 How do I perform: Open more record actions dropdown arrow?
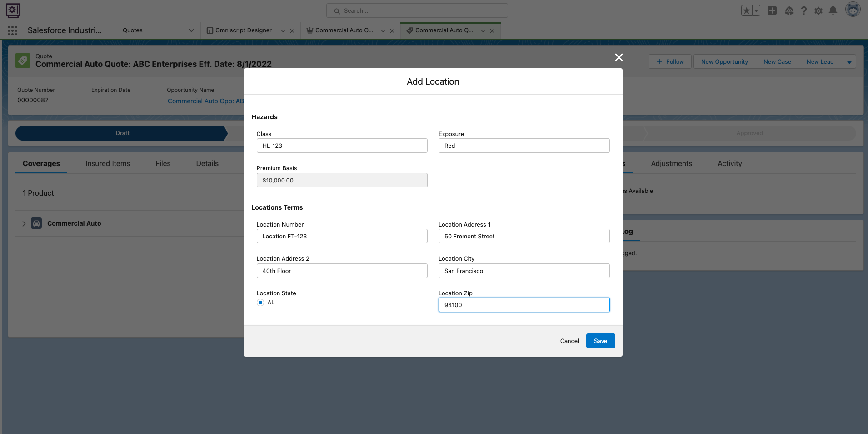849,62
